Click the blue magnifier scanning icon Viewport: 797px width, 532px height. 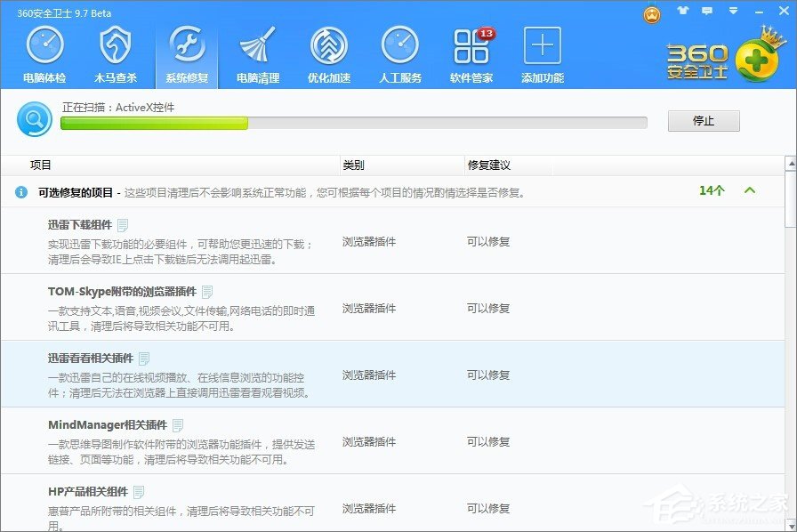click(x=34, y=118)
